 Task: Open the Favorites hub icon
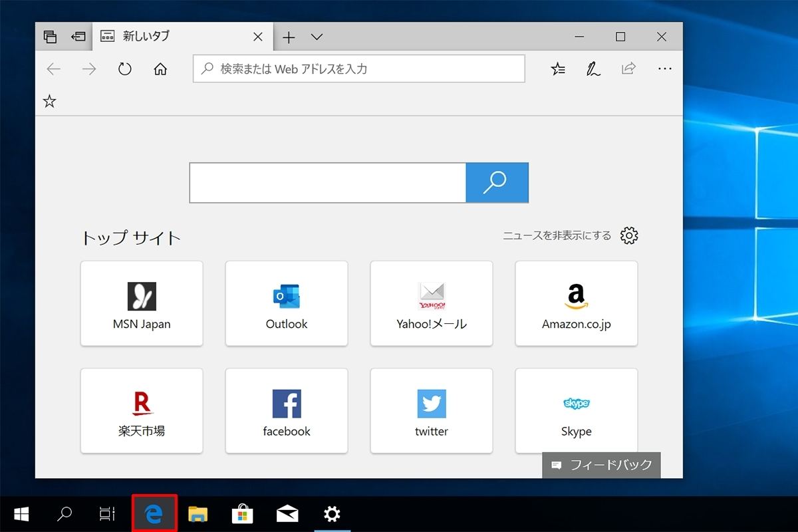[x=558, y=68]
